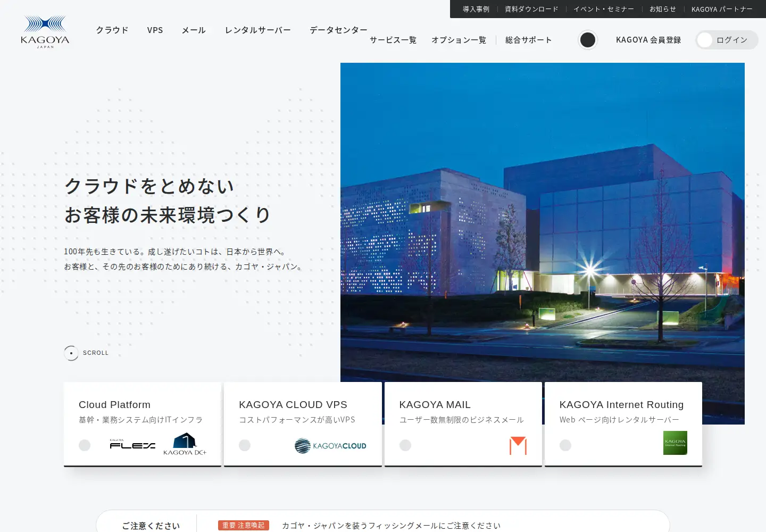Click the KAGOYA Japan logo
Viewport: 766px width, 532px height.
(45, 32)
